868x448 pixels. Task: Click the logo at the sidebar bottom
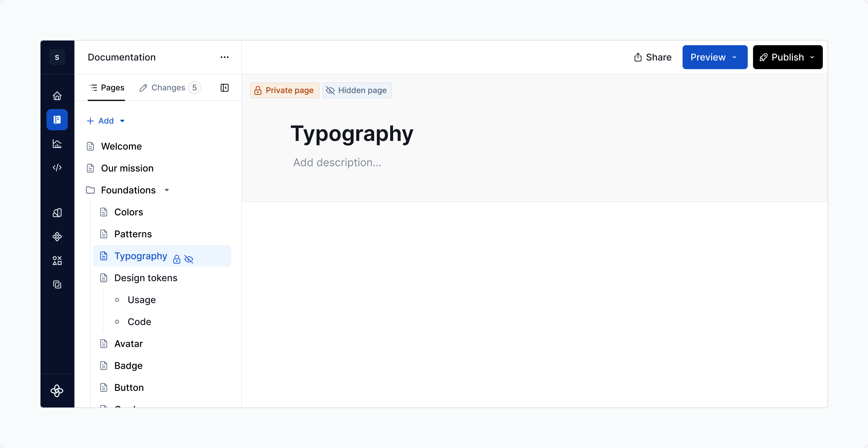tap(57, 391)
